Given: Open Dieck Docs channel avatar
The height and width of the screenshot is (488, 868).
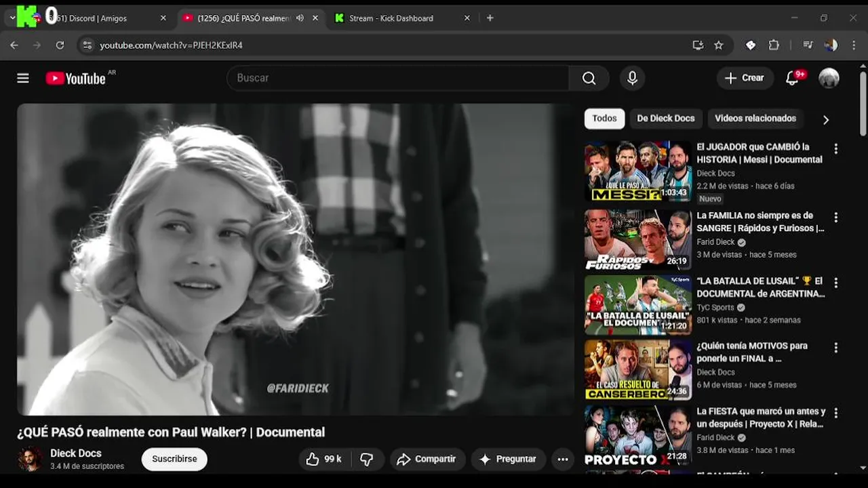Looking at the screenshot, I should pyautogui.click(x=30, y=459).
